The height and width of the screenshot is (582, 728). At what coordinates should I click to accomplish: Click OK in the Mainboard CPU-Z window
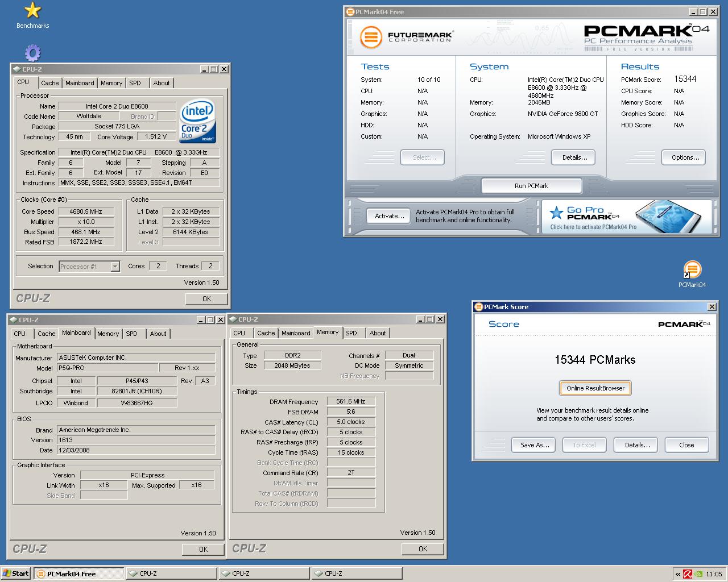(203, 549)
